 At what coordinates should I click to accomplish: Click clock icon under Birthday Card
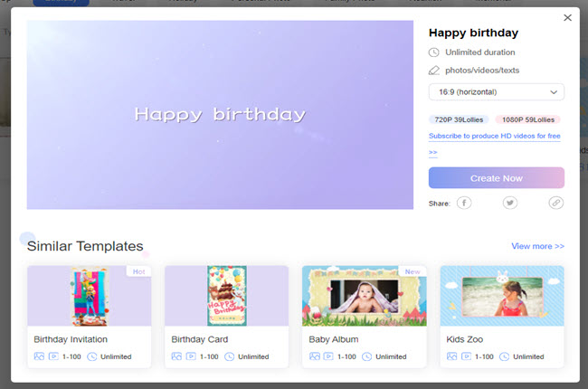click(x=229, y=356)
